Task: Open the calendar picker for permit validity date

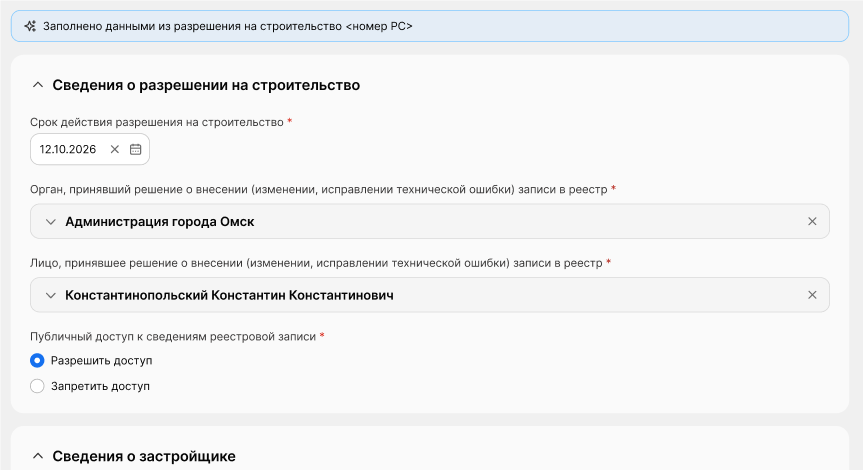Action: click(x=135, y=149)
